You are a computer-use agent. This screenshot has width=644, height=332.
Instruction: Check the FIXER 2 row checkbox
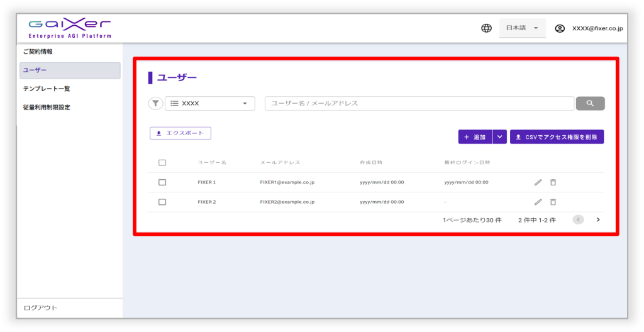pyautogui.click(x=162, y=202)
